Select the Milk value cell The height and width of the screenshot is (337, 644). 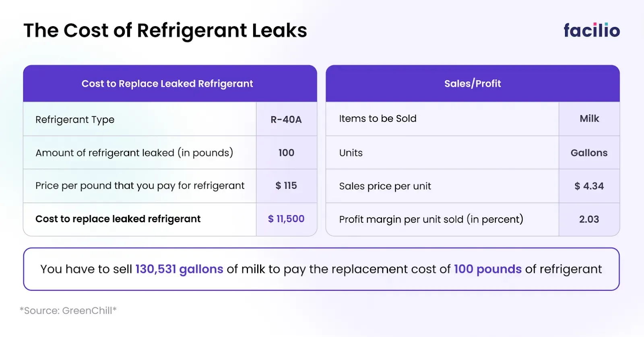589,119
